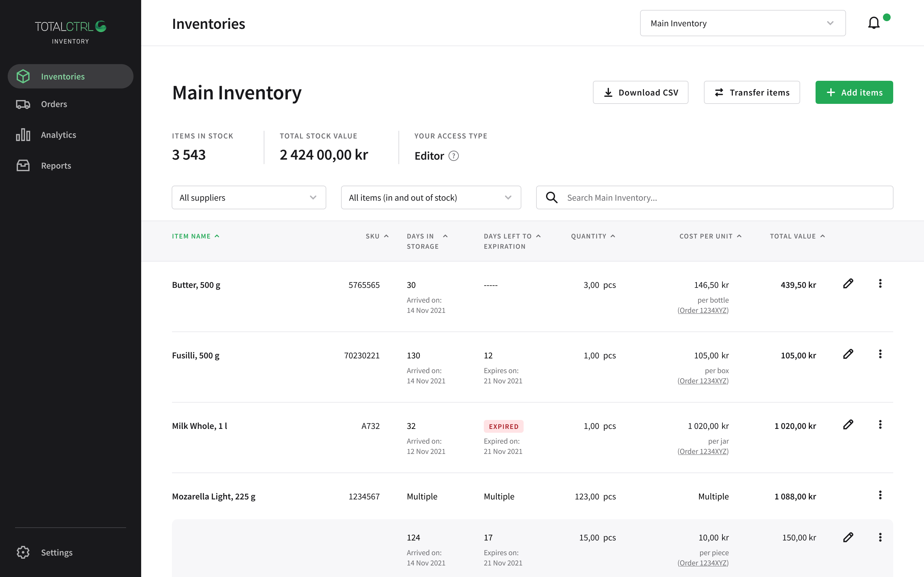Open the Main Inventory selector dropdown

[742, 23]
